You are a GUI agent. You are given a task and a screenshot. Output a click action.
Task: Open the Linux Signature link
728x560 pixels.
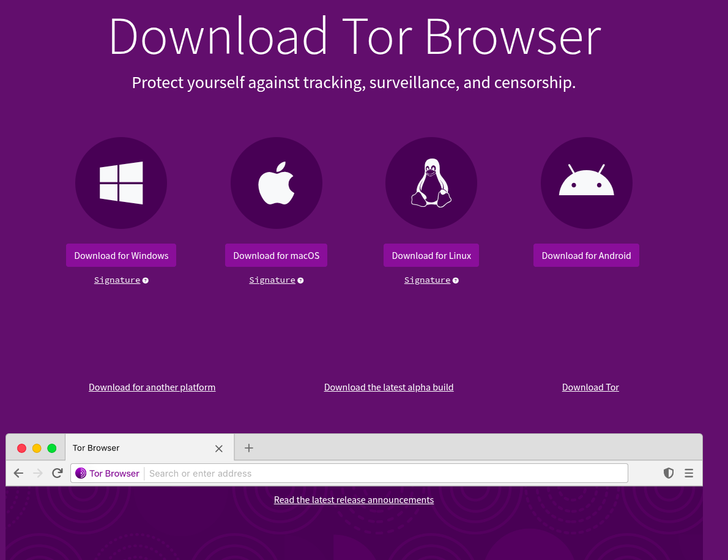click(x=427, y=280)
